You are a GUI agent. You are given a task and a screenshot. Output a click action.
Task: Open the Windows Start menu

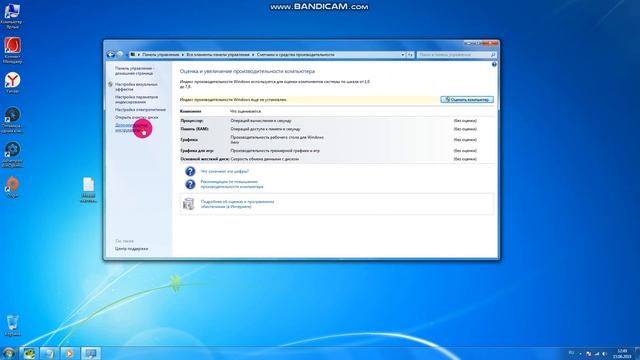coord(9,353)
